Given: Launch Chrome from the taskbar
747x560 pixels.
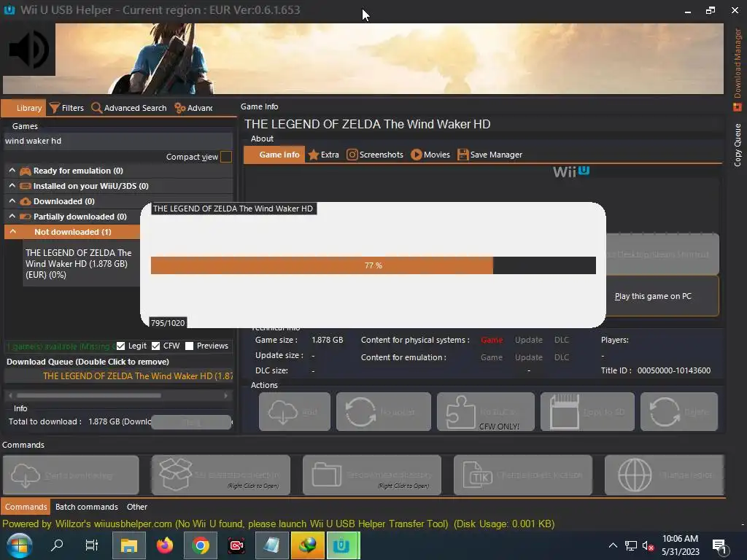Looking at the screenshot, I should (x=201, y=545).
